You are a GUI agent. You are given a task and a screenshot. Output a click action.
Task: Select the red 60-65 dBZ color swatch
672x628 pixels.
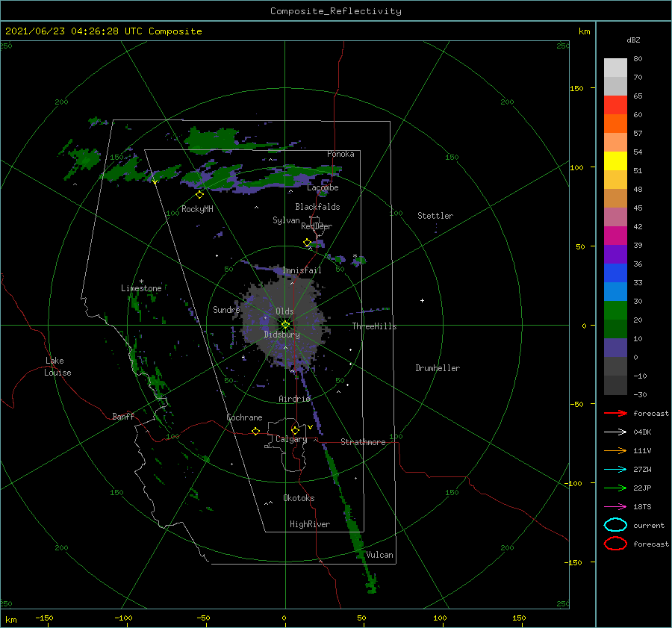click(615, 105)
